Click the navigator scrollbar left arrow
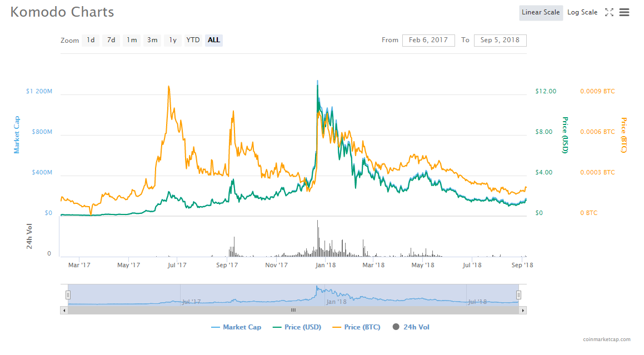This screenshot has height=355, width=644. [x=64, y=310]
